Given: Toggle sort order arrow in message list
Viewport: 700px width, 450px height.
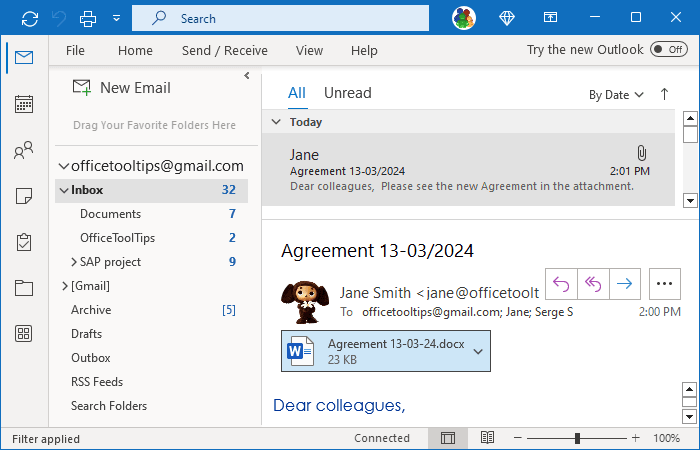Looking at the screenshot, I should click(664, 94).
